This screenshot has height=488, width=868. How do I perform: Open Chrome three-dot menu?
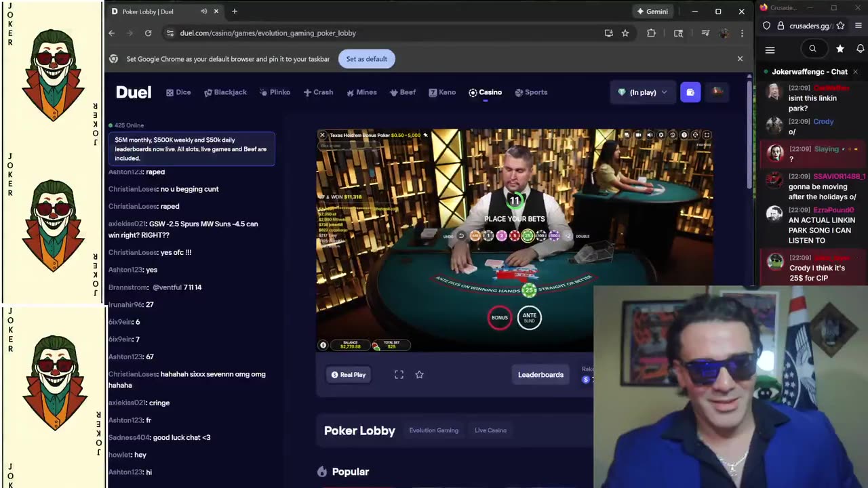(742, 33)
